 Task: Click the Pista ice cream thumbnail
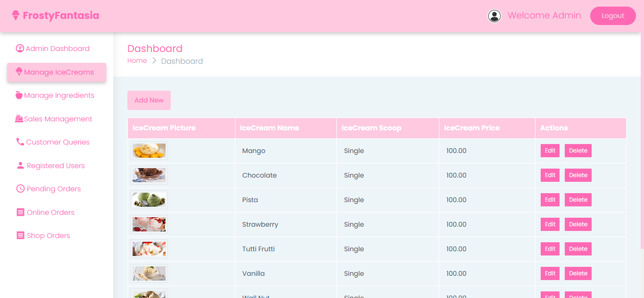click(x=149, y=200)
